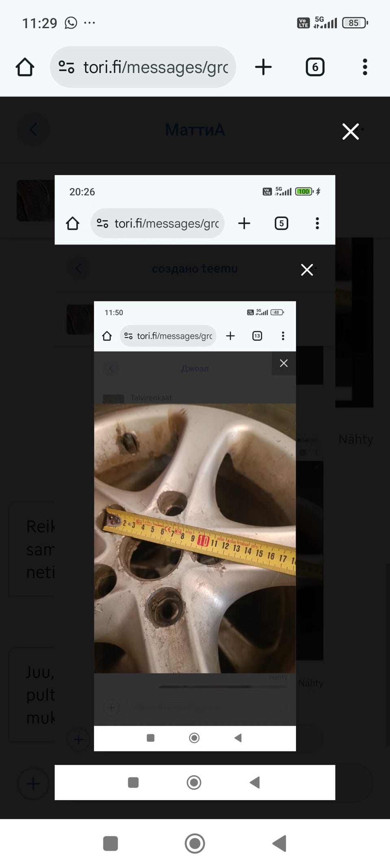390x868 pixels.
Task: Tap the WhatsApp notification icon in the status bar
Action: click(71, 23)
